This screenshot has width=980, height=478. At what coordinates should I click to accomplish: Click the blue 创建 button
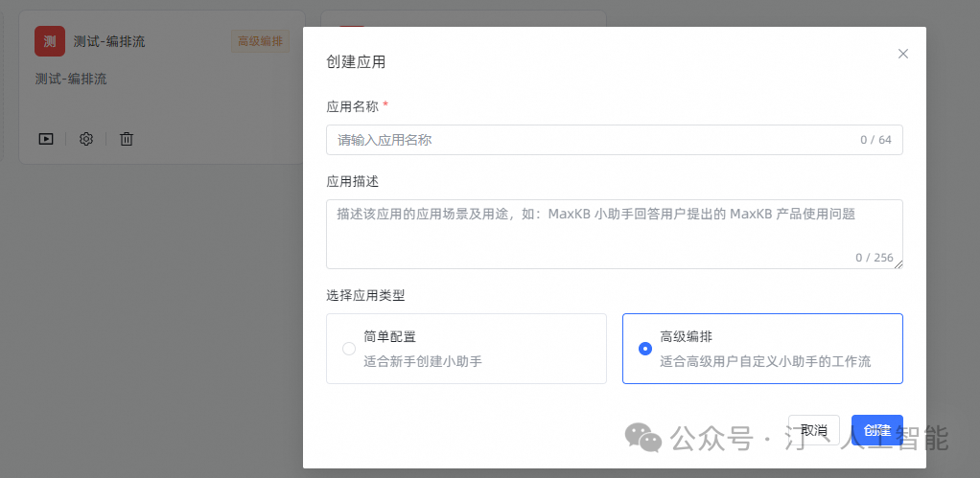876,430
